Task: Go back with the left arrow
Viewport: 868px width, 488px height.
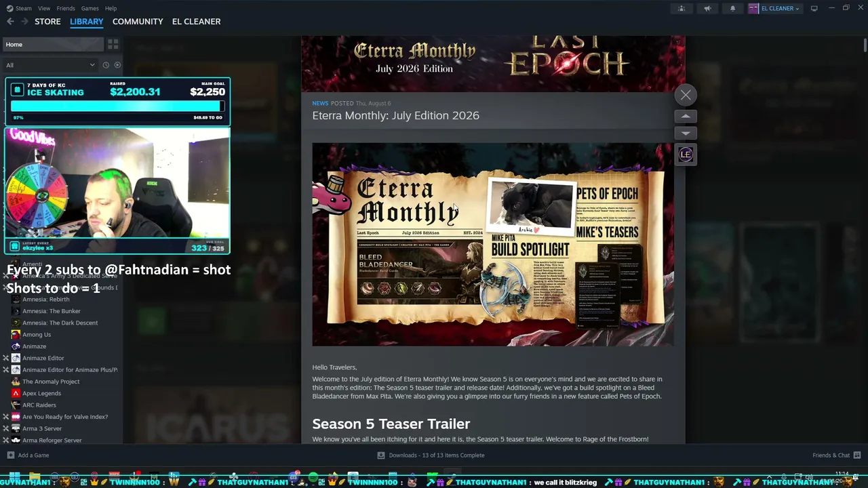Action: click(x=10, y=22)
